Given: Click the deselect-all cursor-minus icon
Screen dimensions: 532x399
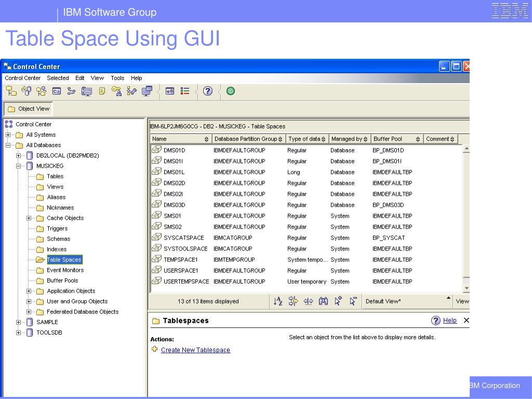Looking at the screenshot, I should [353, 301].
